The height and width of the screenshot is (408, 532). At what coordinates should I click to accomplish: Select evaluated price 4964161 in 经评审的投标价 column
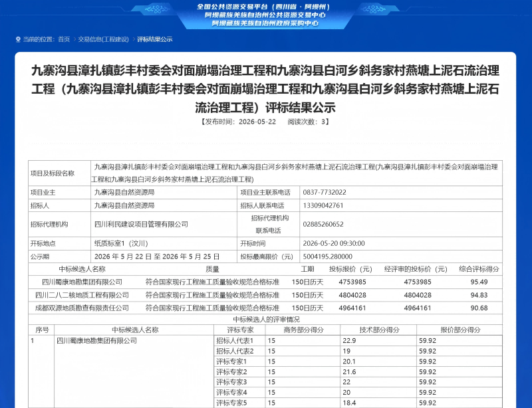coord(418,308)
